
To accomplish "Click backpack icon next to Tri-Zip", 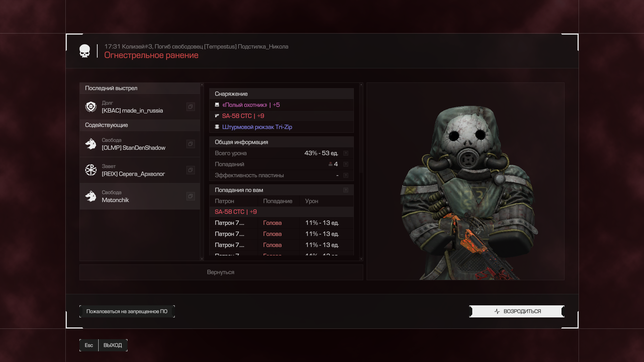I will tap(217, 127).
